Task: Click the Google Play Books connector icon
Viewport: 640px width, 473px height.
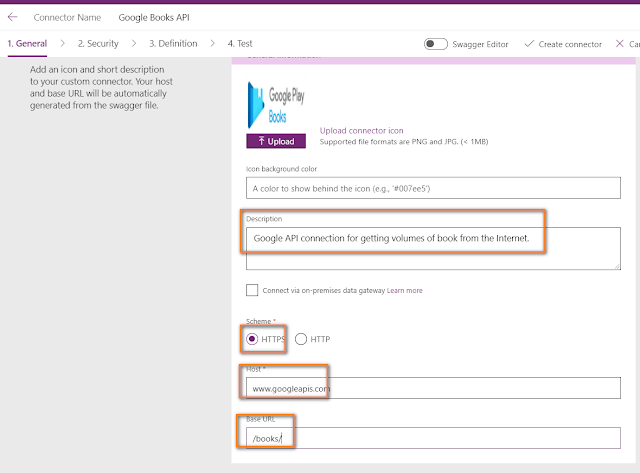Action: coord(276,104)
